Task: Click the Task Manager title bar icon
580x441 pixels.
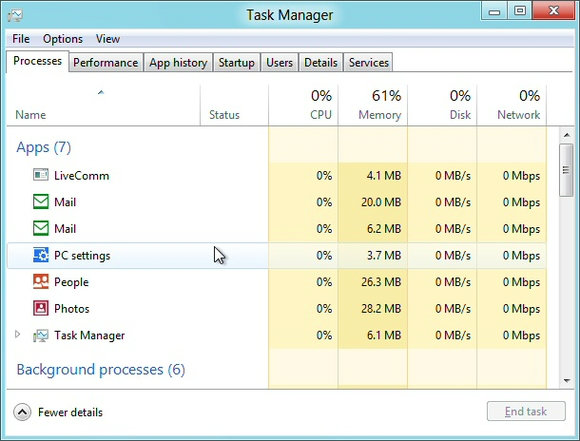Action: (x=15, y=15)
